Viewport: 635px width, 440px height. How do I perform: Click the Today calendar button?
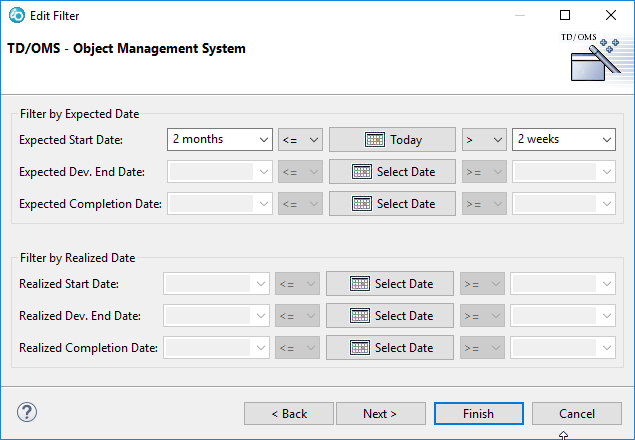click(x=393, y=140)
